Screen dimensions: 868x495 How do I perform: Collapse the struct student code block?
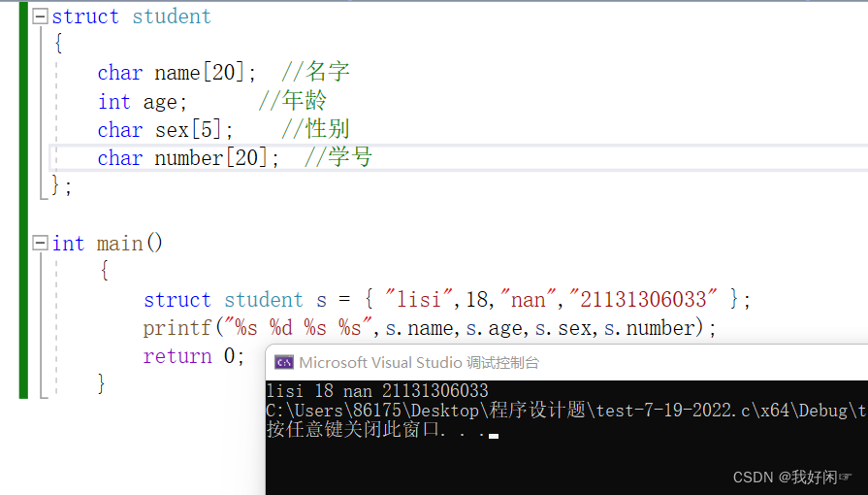coord(40,16)
